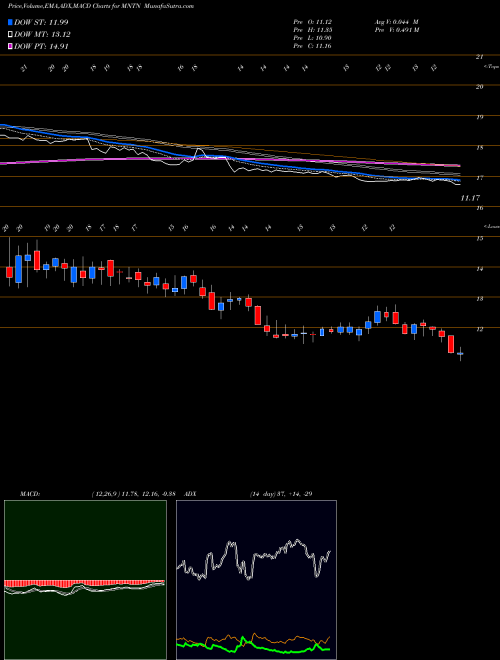Click the MACD (12,26,9) values text
The height and width of the screenshot is (660, 500).
[136, 494]
